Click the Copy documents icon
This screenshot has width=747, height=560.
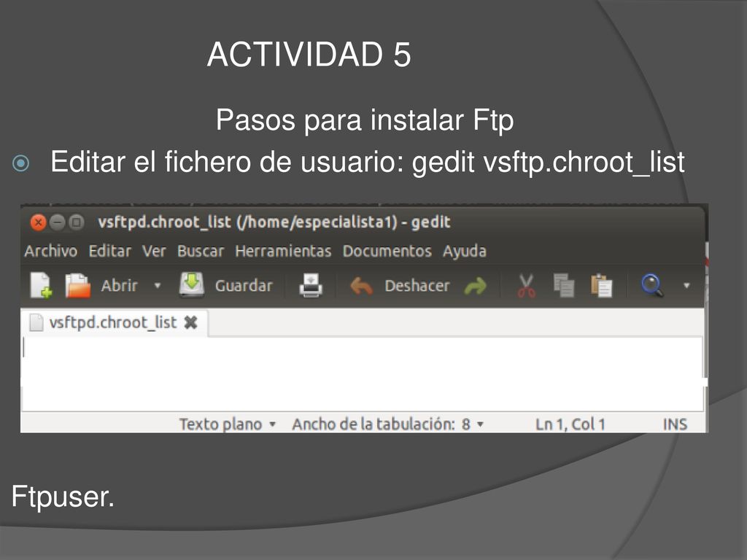point(564,285)
